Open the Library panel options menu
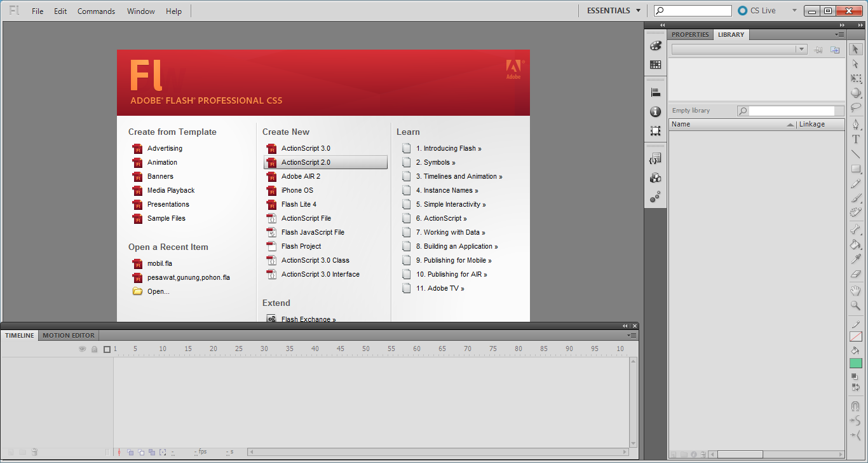The image size is (868, 463). pos(839,34)
